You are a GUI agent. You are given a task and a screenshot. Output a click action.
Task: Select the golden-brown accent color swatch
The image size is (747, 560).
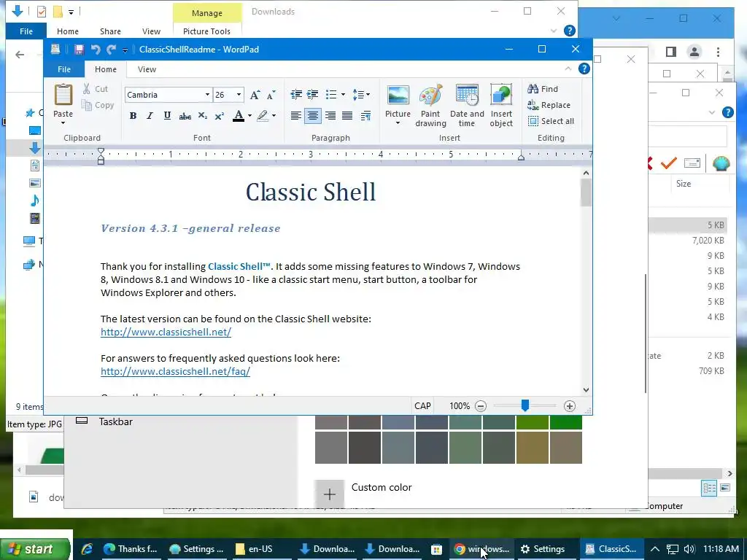tap(532, 448)
